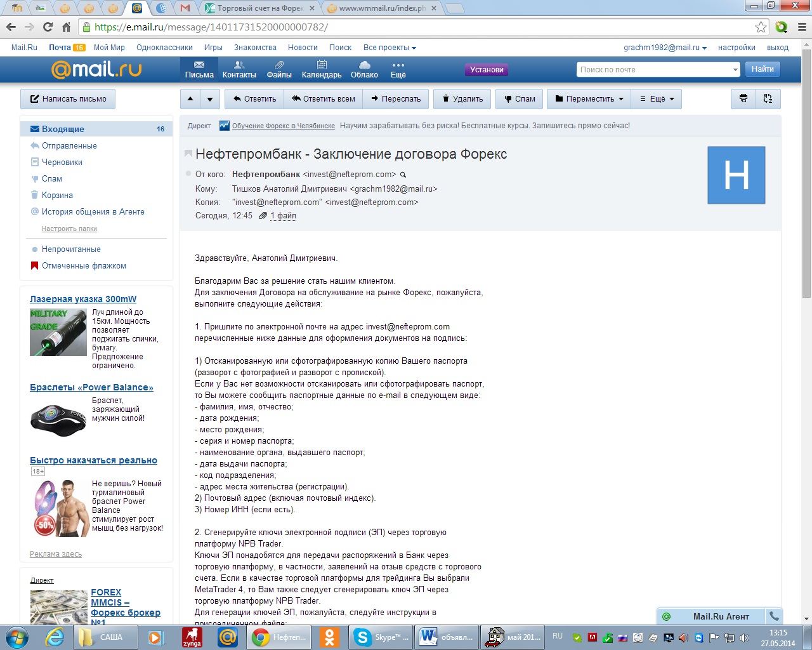The width and height of the screenshot is (812, 650).
Task: Open Одноклассники link in top navigation
Action: pos(164,48)
